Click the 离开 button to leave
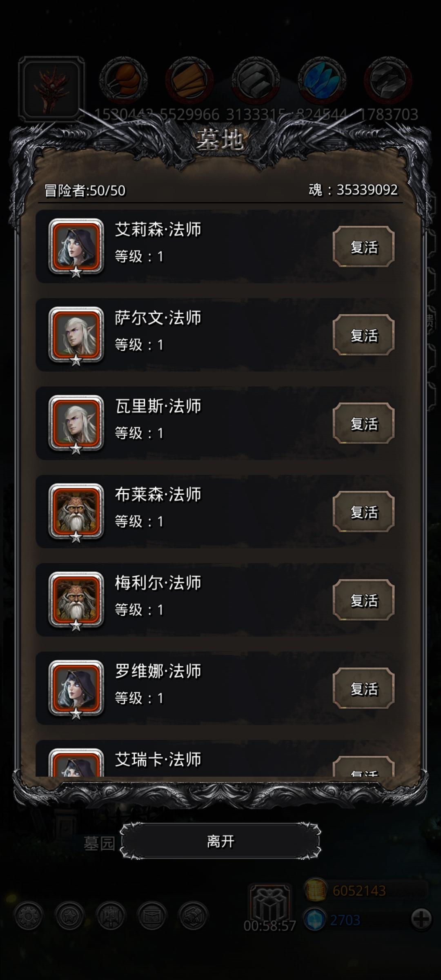The width and height of the screenshot is (441, 980). [x=220, y=841]
